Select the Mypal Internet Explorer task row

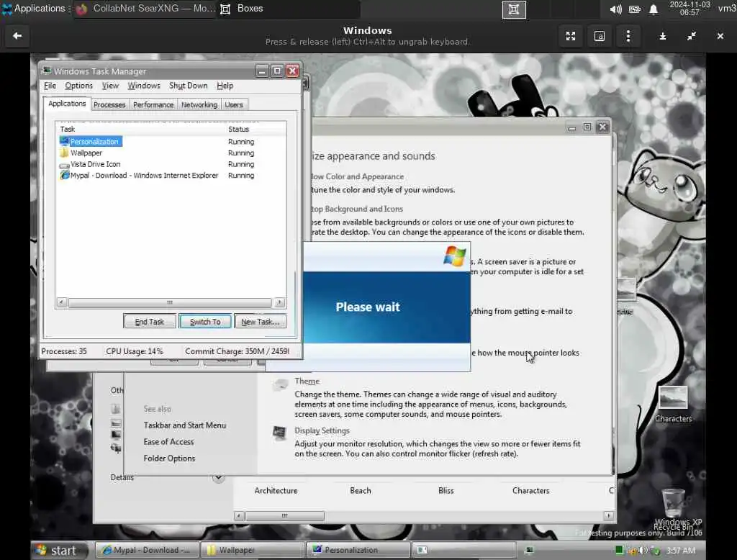coord(170,176)
